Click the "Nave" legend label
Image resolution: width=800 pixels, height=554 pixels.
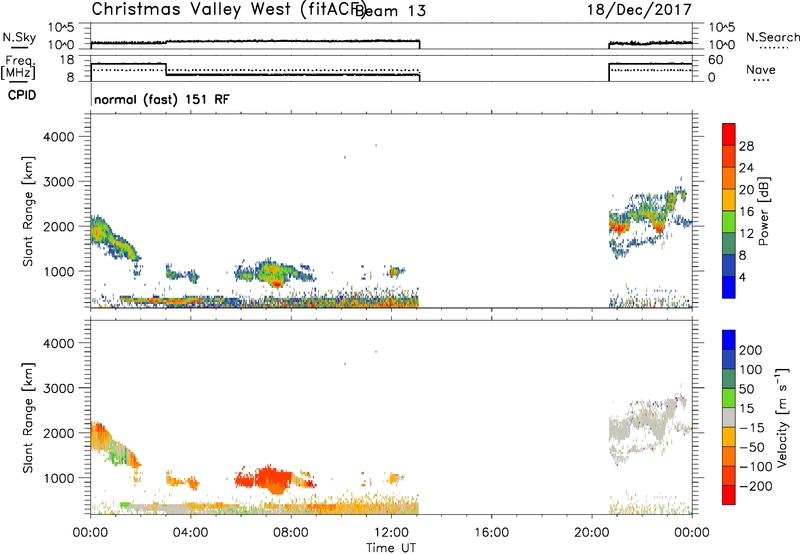click(761, 70)
